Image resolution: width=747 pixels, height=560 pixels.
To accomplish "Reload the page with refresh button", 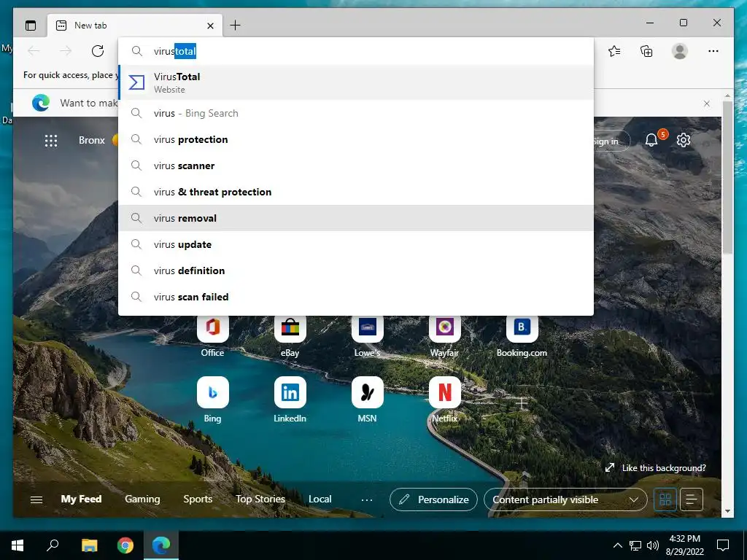I will tap(98, 51).
